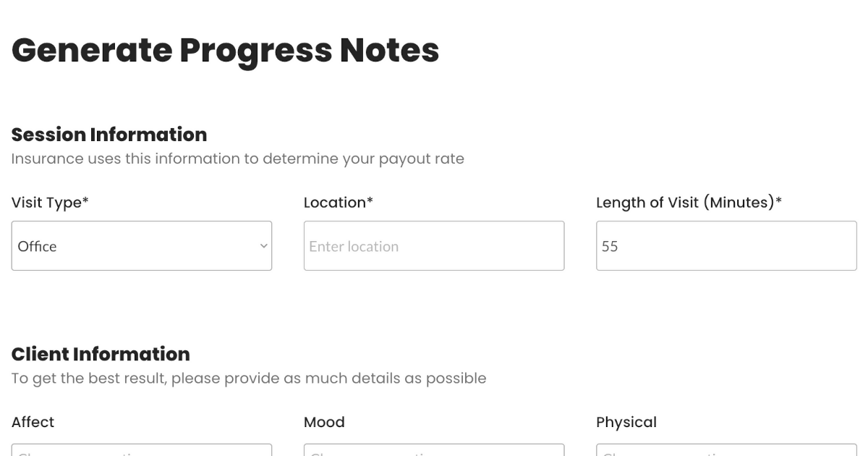Select the Session Information section heading

[x=109, y=135]
